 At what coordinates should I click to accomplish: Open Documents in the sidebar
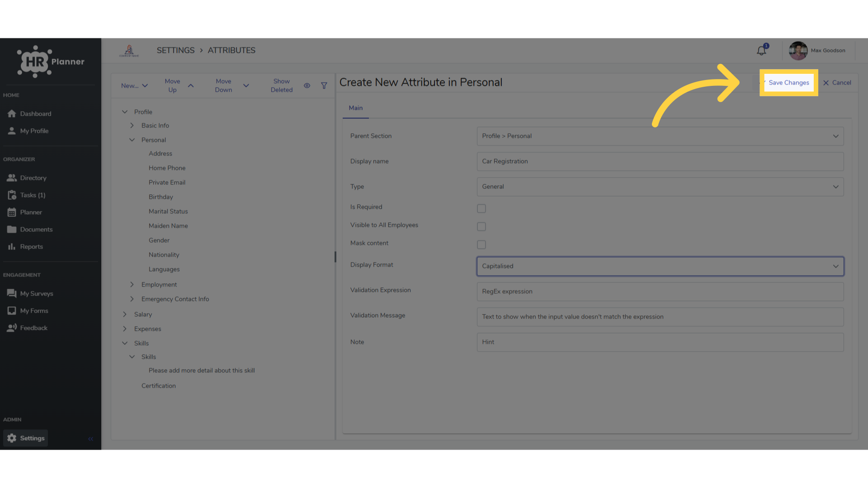tap(30, 229)
